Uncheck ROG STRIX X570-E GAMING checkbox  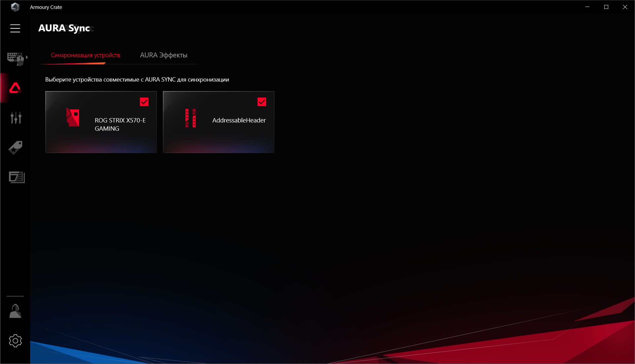point(144,102)
